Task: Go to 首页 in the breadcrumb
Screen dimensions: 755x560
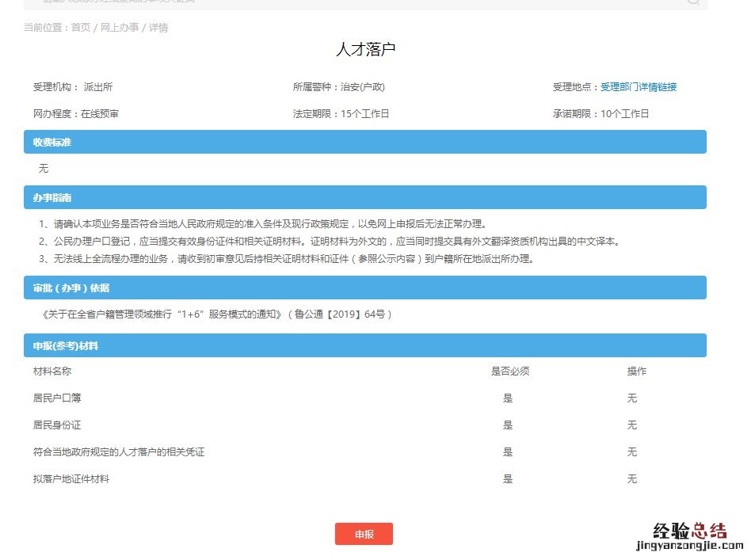Action: click(81, 28)
